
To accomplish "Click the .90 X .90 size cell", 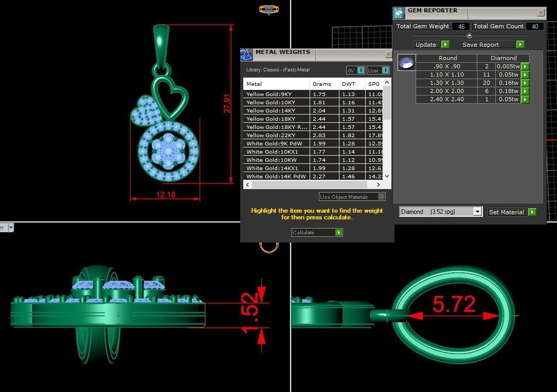I will [446, 66].
